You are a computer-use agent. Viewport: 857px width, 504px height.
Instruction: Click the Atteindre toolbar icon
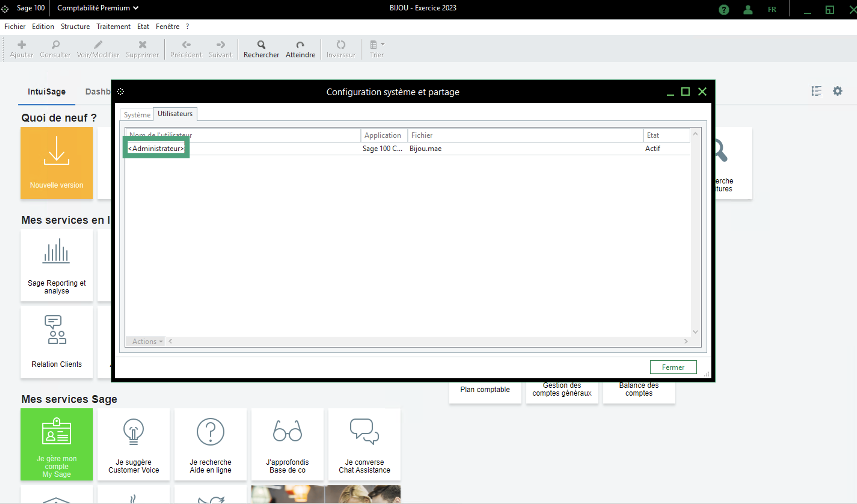300,45
